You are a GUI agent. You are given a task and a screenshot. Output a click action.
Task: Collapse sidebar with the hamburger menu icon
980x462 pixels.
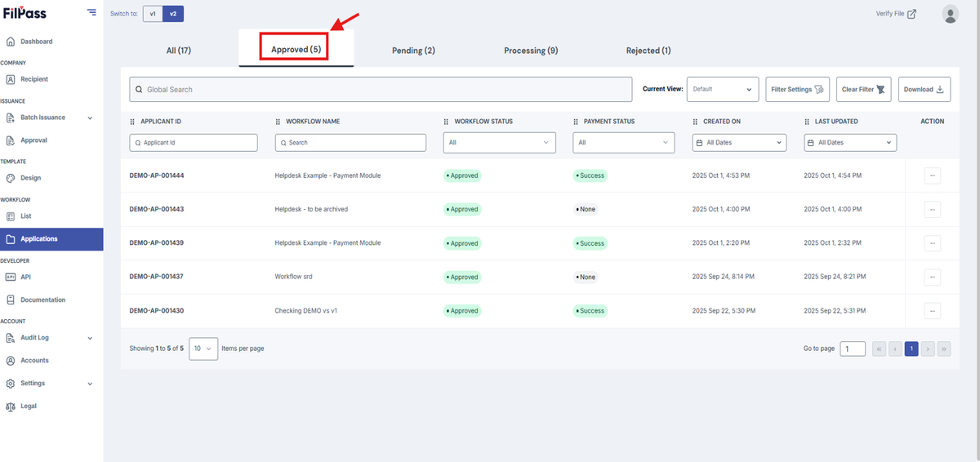(x=91, y=12)
